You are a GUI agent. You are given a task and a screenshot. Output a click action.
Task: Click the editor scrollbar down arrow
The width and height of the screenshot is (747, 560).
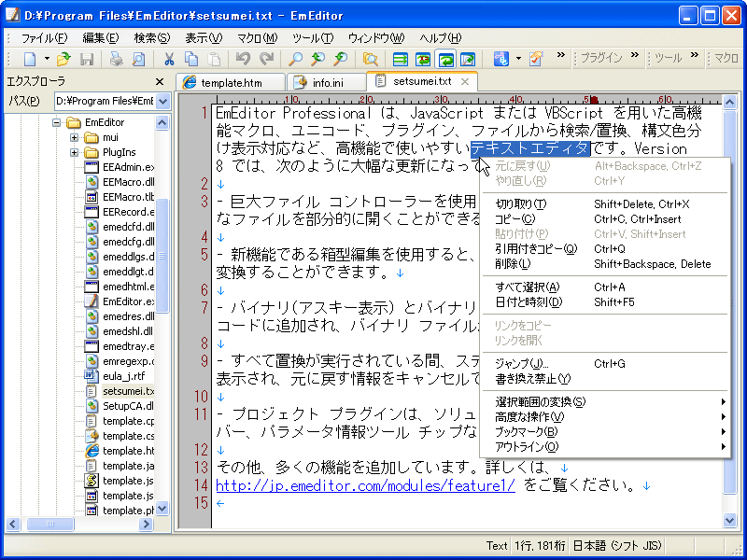(729, 520)
